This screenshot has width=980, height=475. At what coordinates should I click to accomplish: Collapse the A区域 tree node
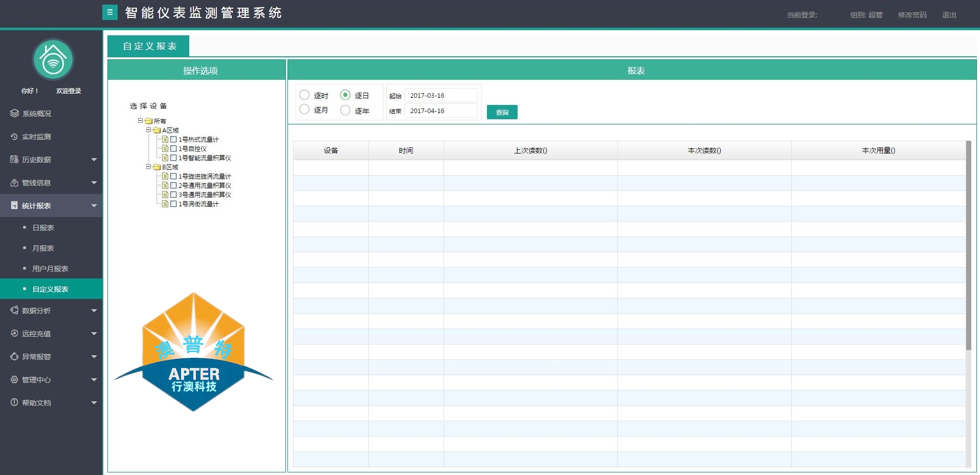pos(148,130)
